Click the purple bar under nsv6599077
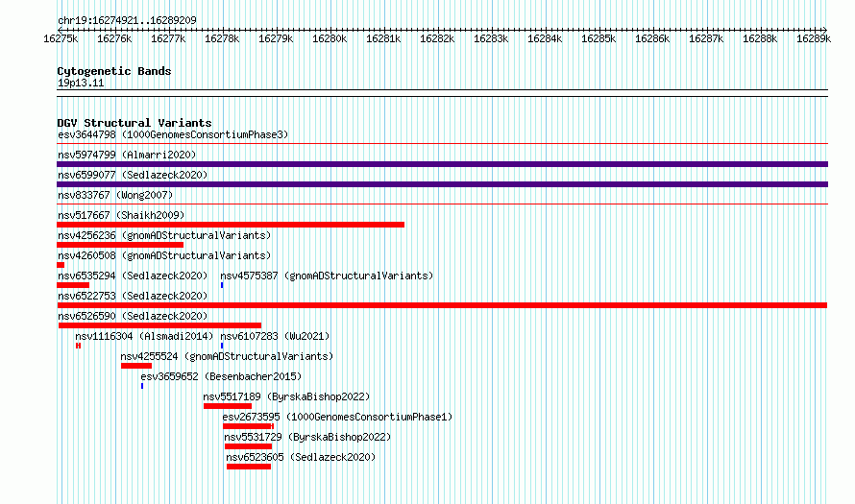This screenshot has height=504, width=855. [442, 184]
